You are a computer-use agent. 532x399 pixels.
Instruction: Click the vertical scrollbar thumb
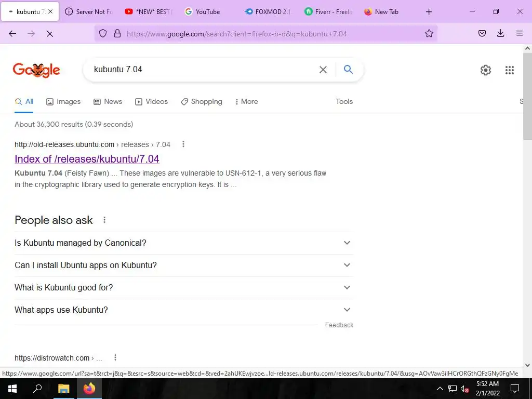coord(527,96)
